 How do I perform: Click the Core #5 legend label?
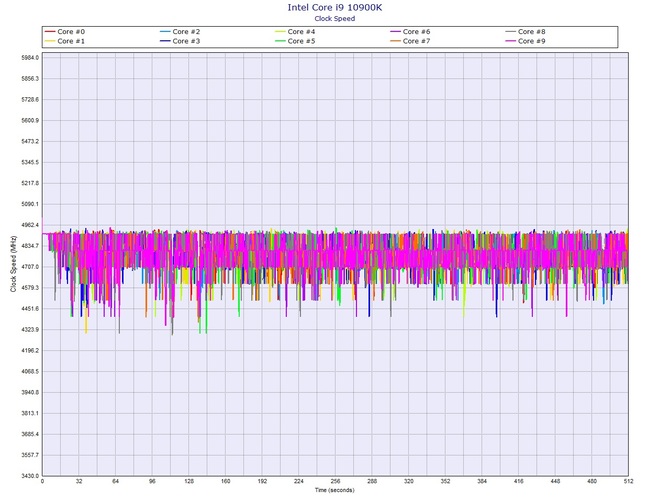301,41
